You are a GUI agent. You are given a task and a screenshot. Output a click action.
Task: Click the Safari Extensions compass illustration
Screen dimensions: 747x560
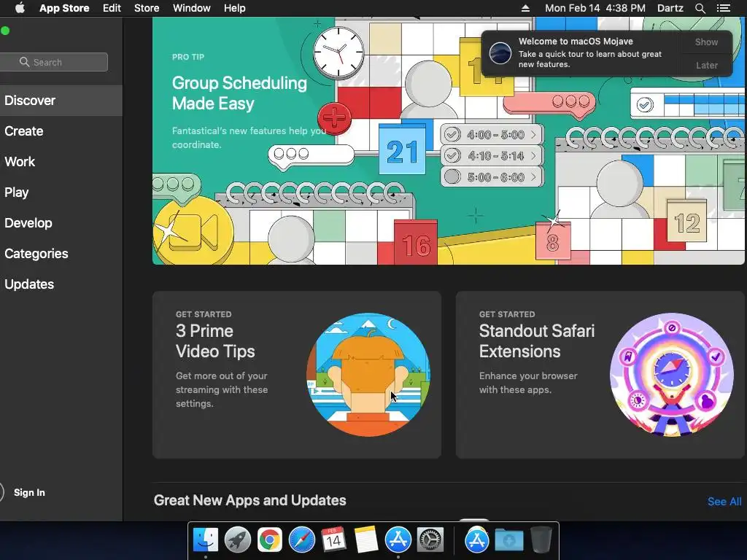point(672,375)
